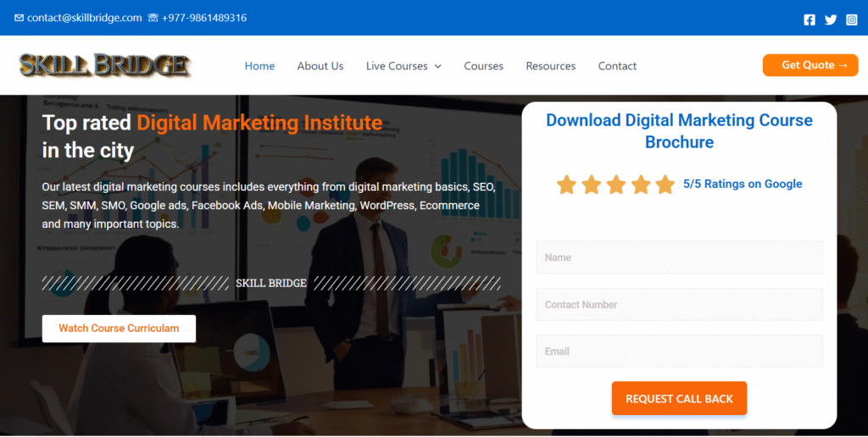The image size is (868, 437).
Task: Click into the Contact Number field
Action: click(x=679, y=304)
